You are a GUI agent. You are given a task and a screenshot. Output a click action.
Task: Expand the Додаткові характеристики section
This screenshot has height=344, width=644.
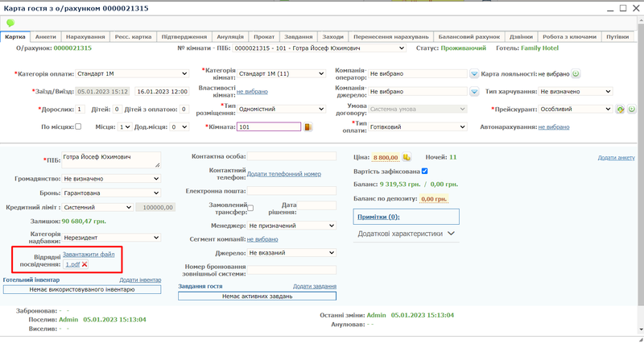tap(405, 234)
